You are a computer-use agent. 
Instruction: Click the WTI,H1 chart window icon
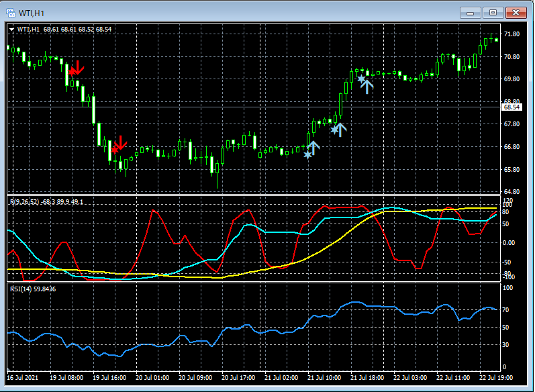pyautogui.click(x=11, y=12)
